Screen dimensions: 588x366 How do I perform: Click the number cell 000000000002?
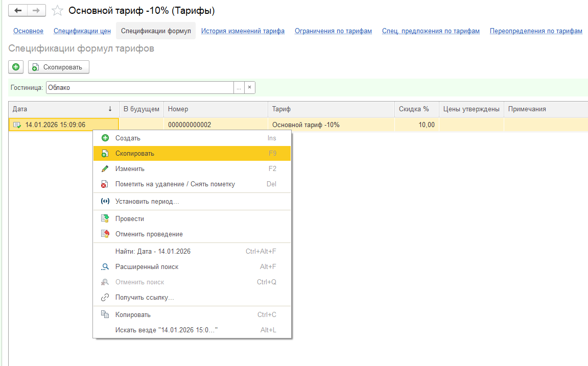[x=216, y=125]
